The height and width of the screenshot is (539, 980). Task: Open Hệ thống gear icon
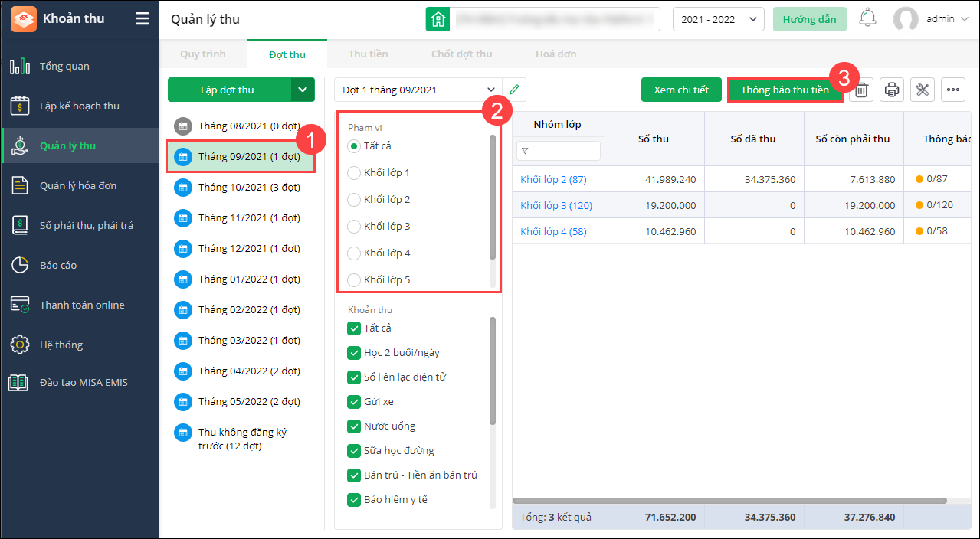coord(20,345)
